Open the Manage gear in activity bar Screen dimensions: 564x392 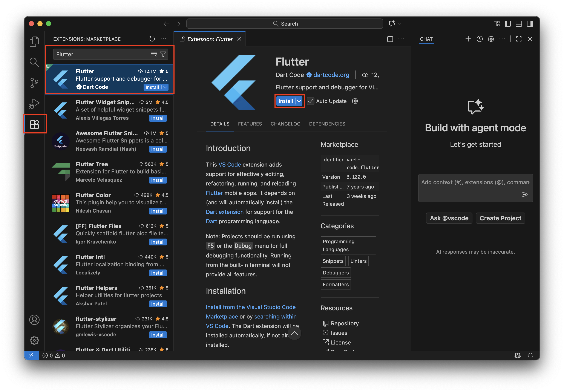34,340
